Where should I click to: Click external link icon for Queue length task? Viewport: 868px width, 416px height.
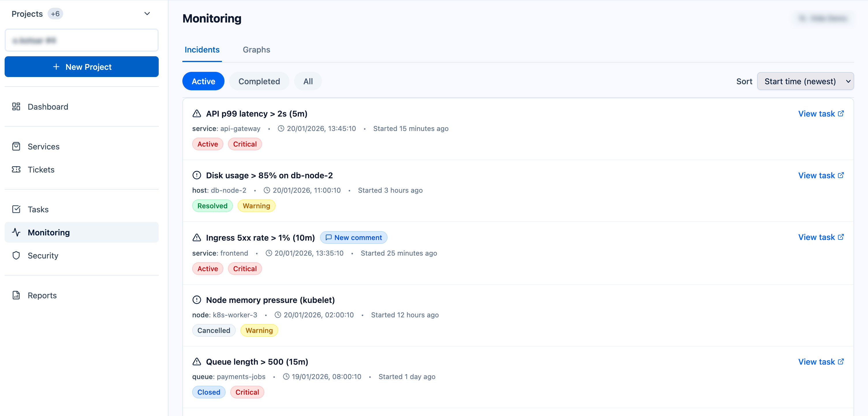tap(841, 361)
